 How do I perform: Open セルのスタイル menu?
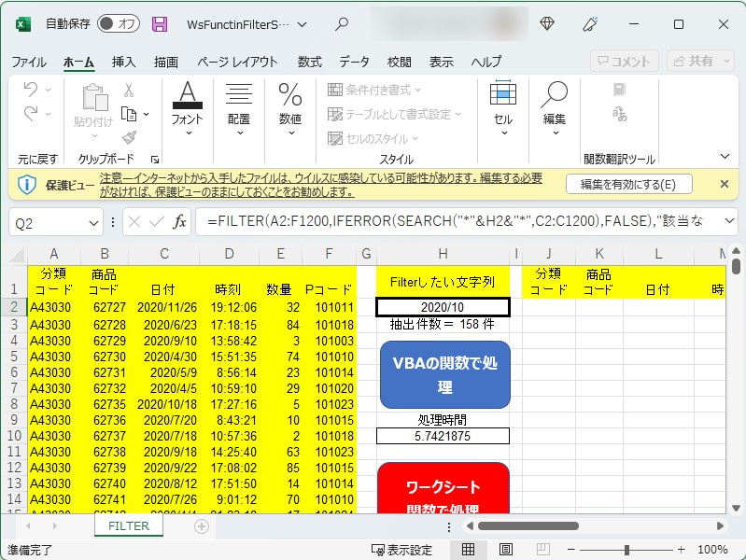coord(373,138)
